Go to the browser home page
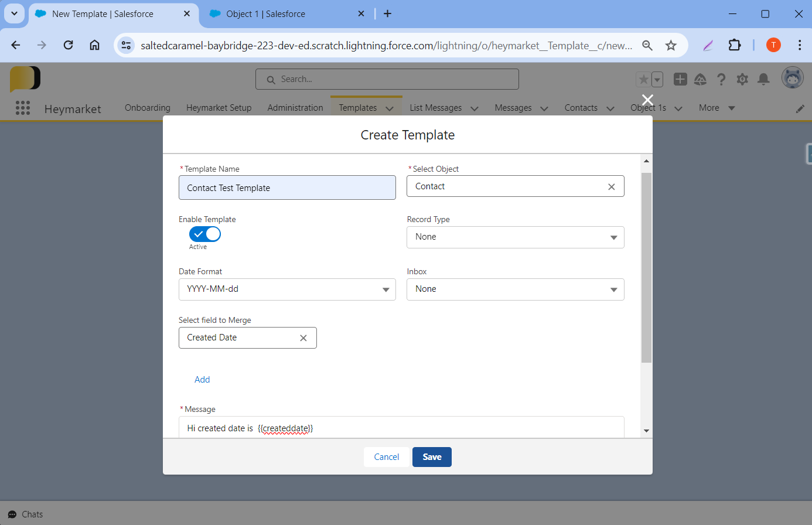 (x=94, y=45)
